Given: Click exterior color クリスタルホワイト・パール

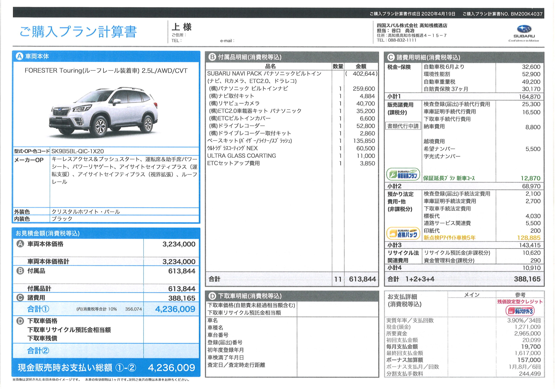Looking at the screenshot, I should pos(86,212).
